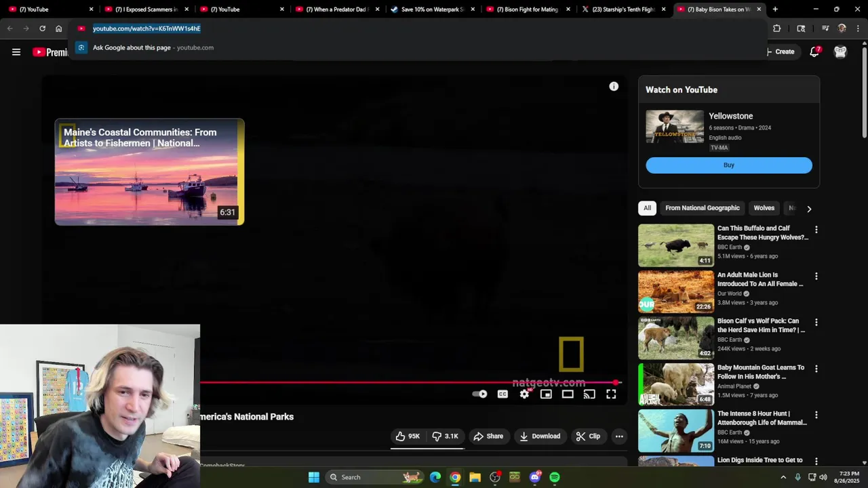Open options for The Intense 8 Hour Hunt video

click(816, 415)
